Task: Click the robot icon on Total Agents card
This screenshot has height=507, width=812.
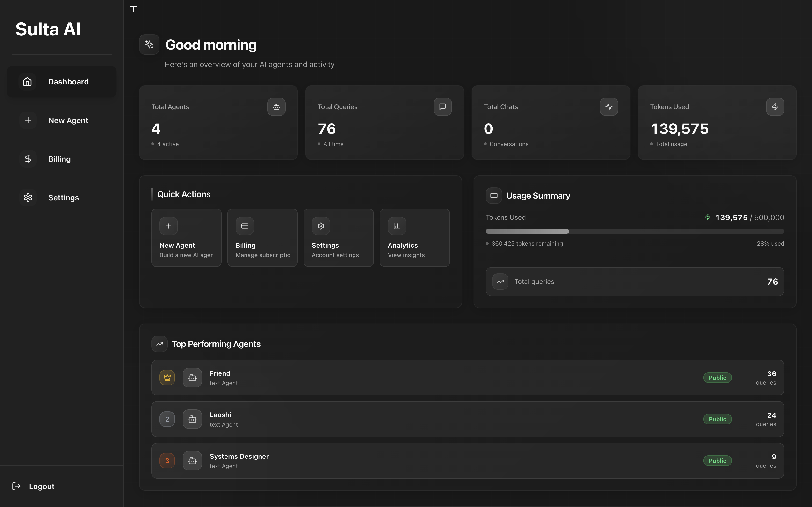Action: [276, 107]
